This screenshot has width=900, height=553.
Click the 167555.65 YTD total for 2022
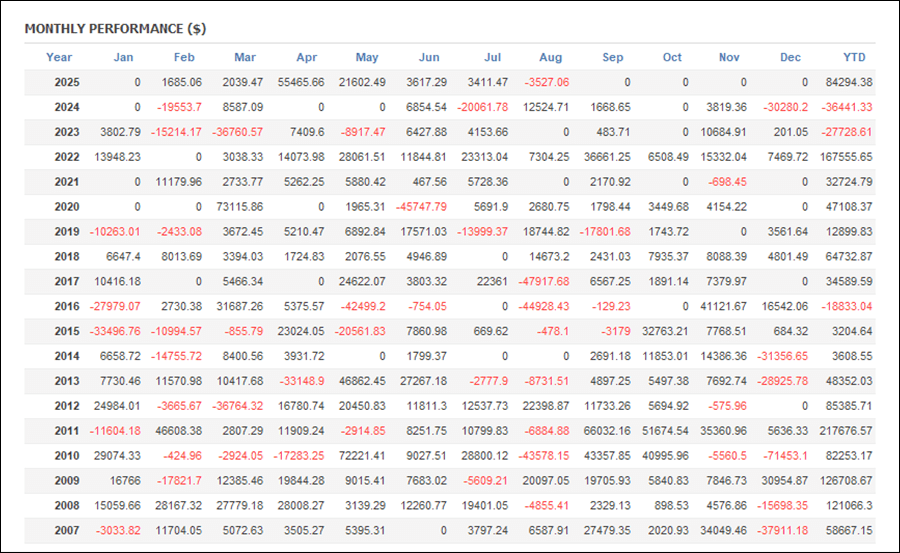click(843, 157)
